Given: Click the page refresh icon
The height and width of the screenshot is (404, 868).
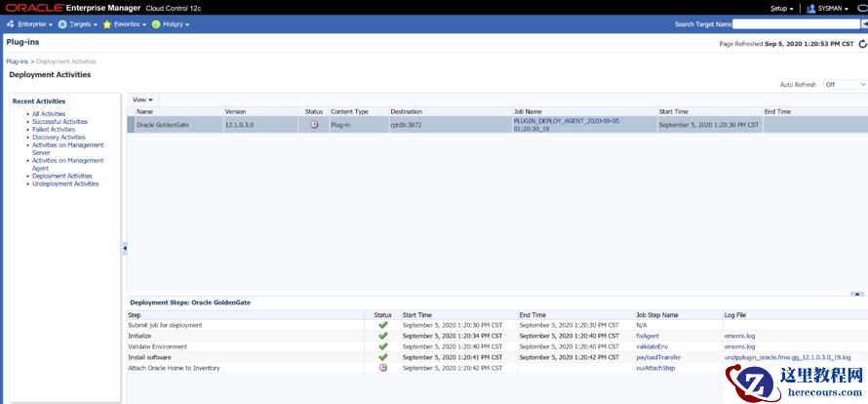Looking at the screenshot, I should point(861,44).
